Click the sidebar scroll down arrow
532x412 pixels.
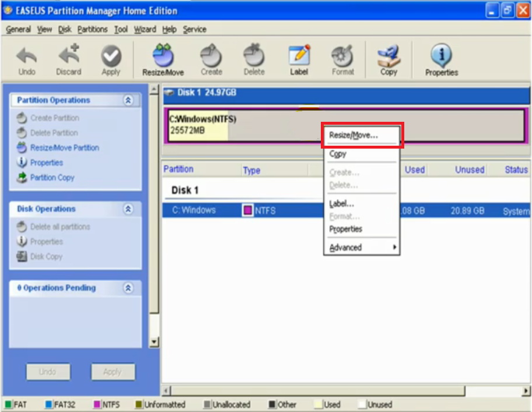(154, 342)
